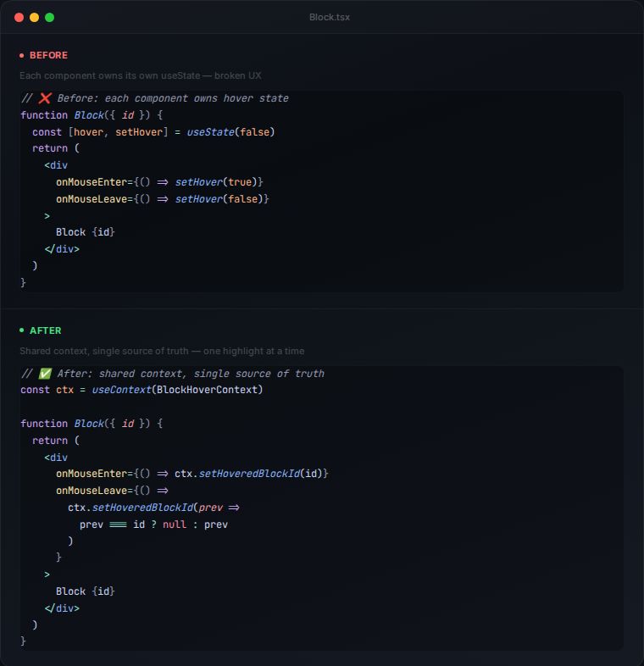Close the Block.tsx window with red button

tap(19, 18)
